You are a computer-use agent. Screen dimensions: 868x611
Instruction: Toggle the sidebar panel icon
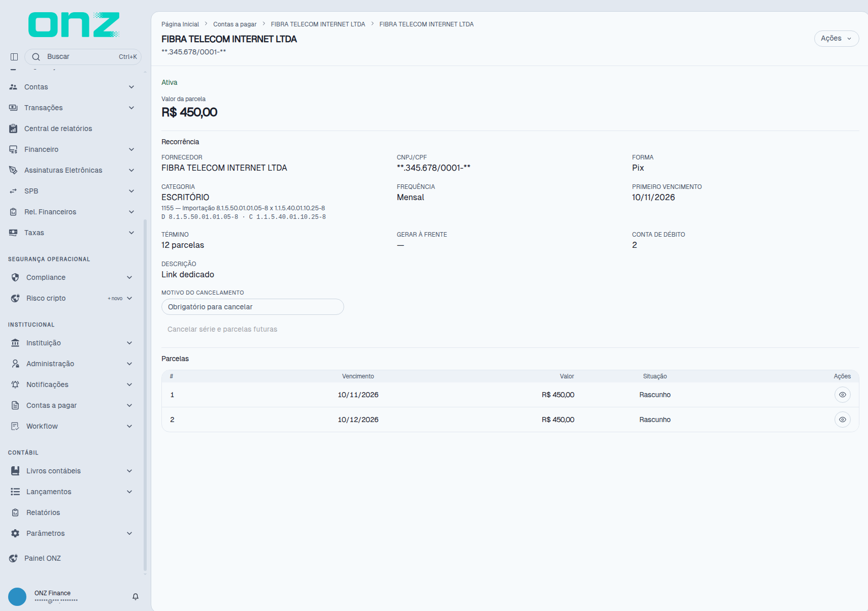(14, 57)
